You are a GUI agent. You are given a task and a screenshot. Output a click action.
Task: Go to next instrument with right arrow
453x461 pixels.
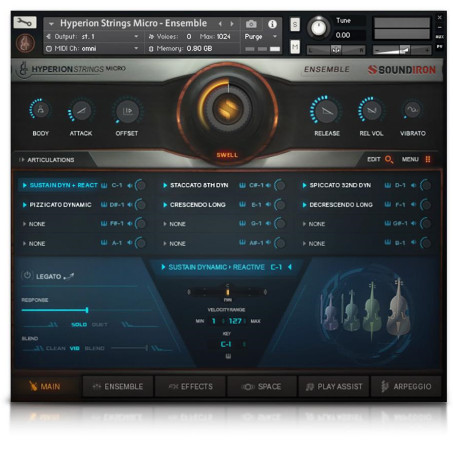pyautogui.click(x=232, y=24)
